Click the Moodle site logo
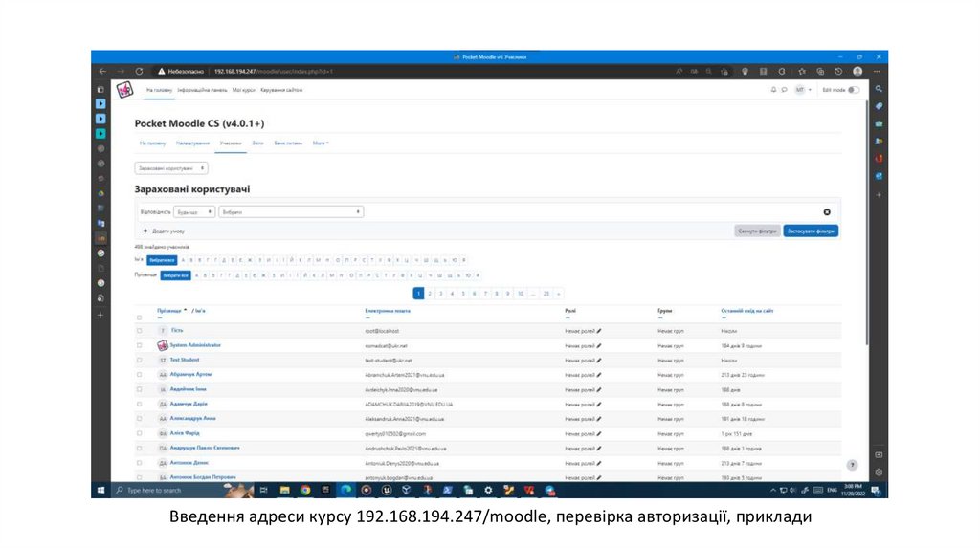This screenshot has width=980, height=549. [x=123, y=90]
